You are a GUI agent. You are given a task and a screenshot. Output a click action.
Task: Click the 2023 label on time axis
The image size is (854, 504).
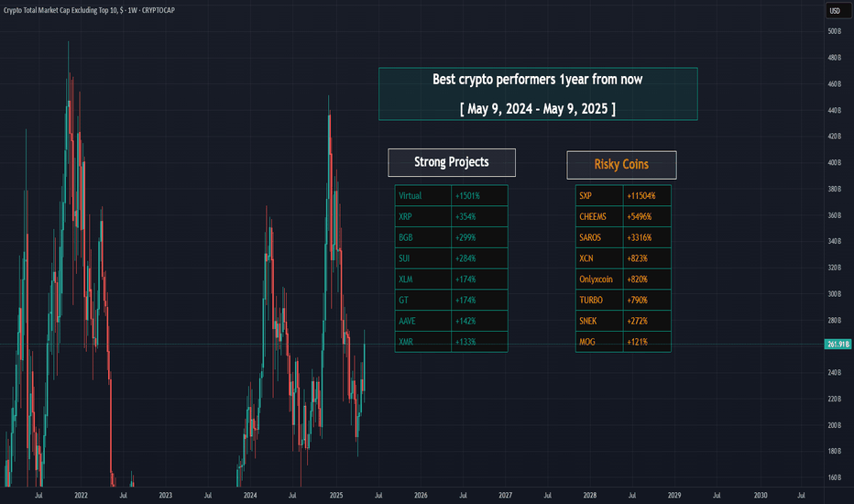click(165, 495)
